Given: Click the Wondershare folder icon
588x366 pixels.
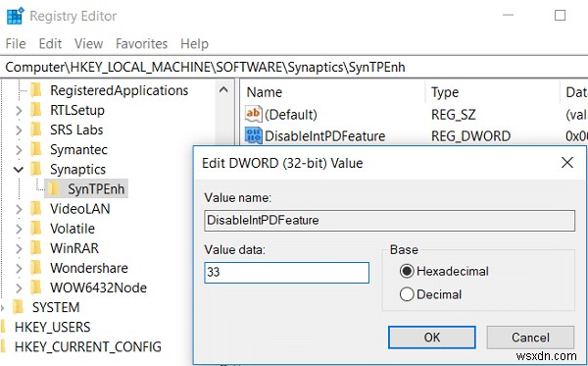Looking at the screenshot, I should click(x=36, y=268).
